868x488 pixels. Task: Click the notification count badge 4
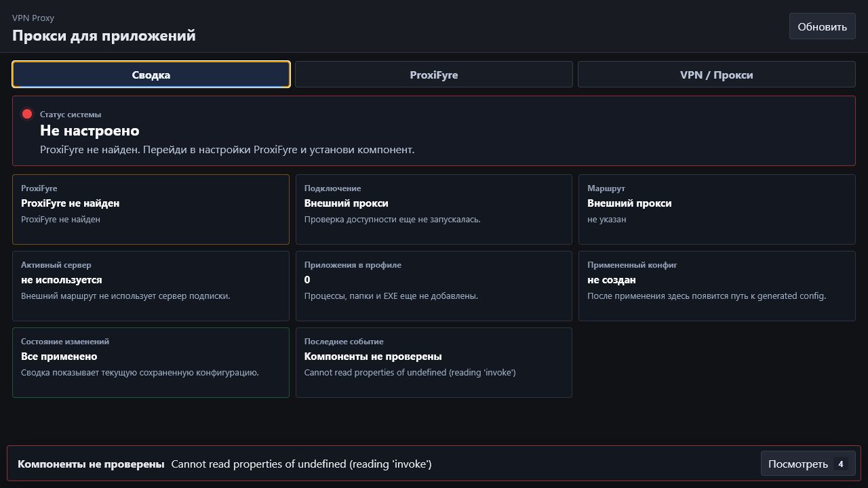[x=841, y=464]
